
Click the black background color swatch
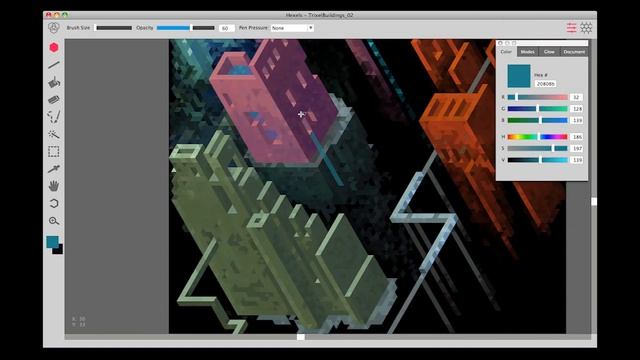[59, 250]
